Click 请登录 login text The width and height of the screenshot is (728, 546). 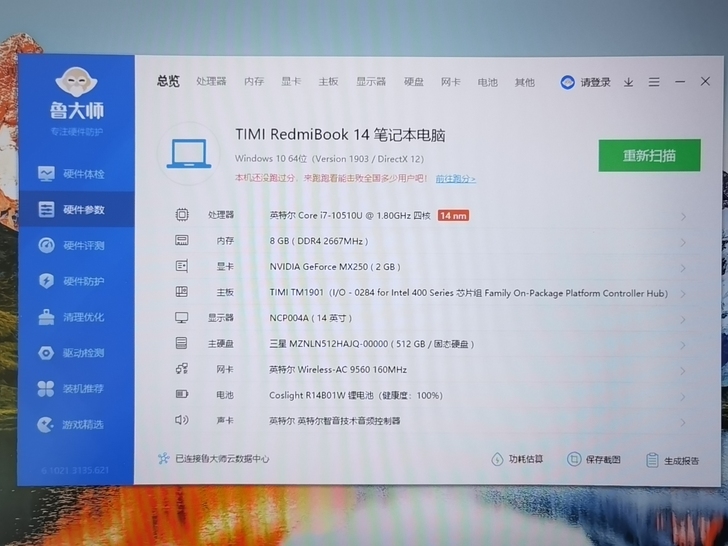[x=595, y=82]
